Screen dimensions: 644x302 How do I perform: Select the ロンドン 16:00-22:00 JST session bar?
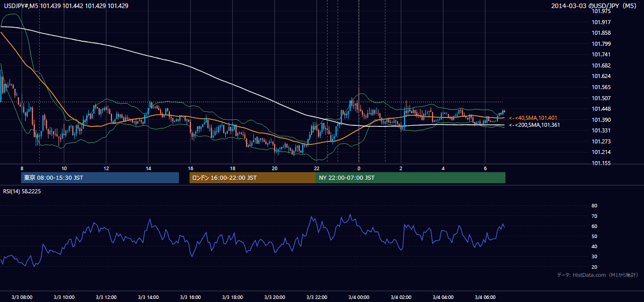click(x=252, y=178)
